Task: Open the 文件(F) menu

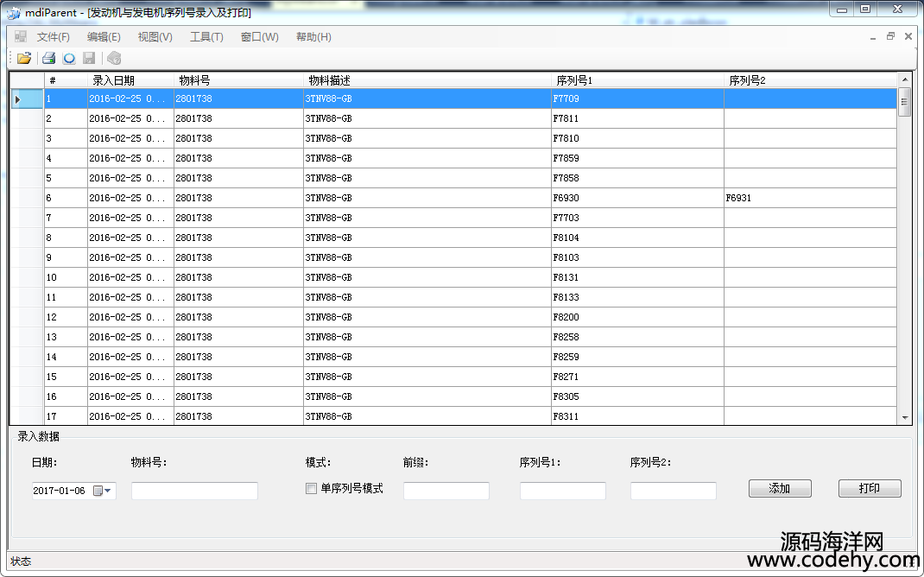Action: (x=53, y=37)
